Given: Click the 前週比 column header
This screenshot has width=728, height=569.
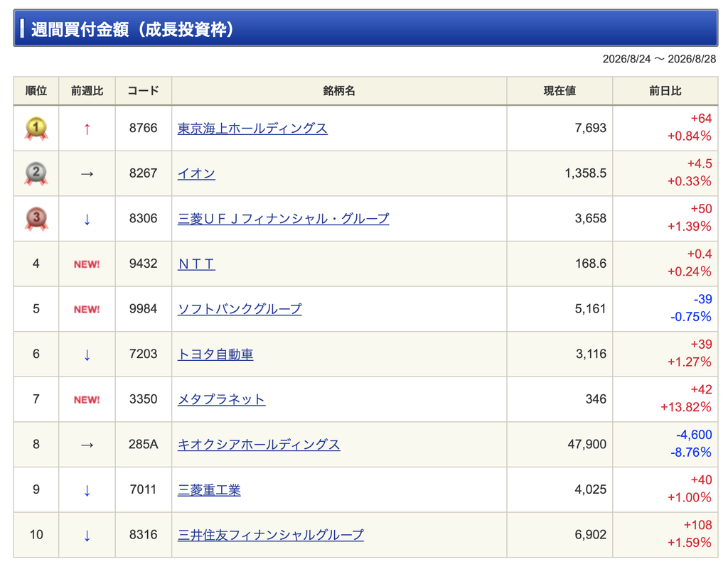Looking at the screenshot, I should pyautogui.click(x=87, y=91).
